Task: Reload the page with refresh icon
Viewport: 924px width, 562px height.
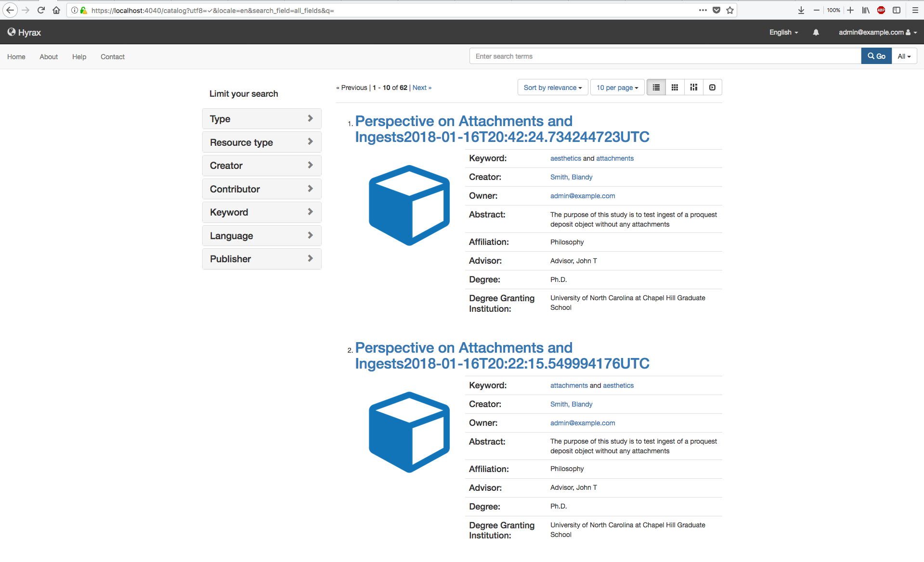Action: coord(41,10)
